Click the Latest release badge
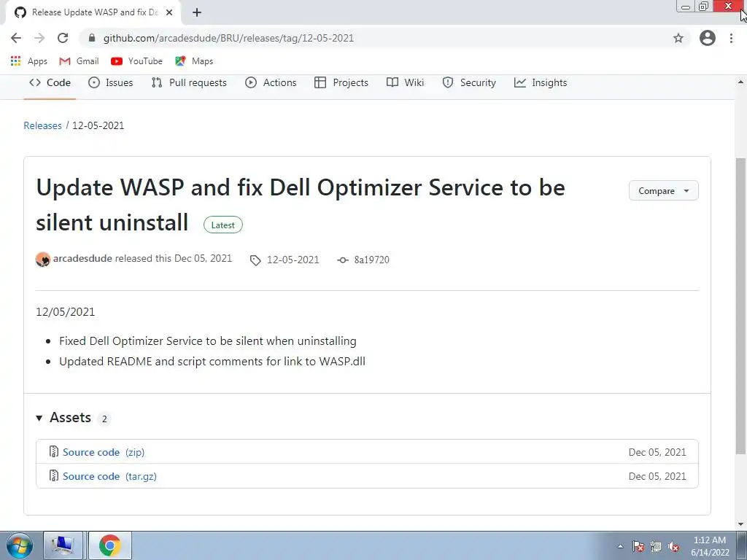This screenshot has width=747, height=560. click(223, 225)
